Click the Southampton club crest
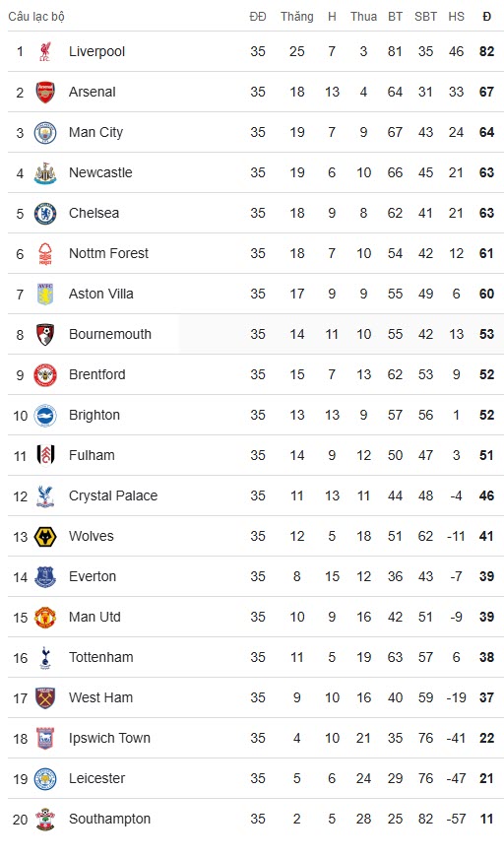This screenshot has height=857, width=504. click(x=45, y=820)
